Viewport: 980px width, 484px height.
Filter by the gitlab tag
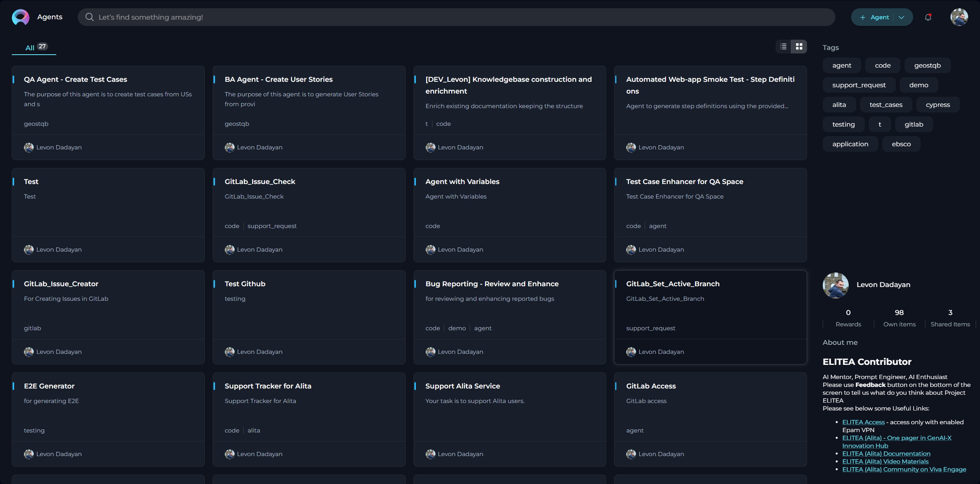(x=914, y=125)
